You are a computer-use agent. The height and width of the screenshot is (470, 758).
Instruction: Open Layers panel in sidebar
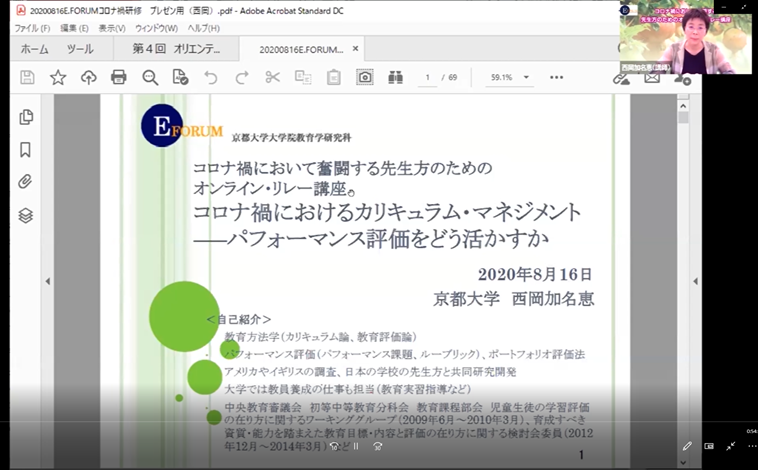(x=26, y=215)
